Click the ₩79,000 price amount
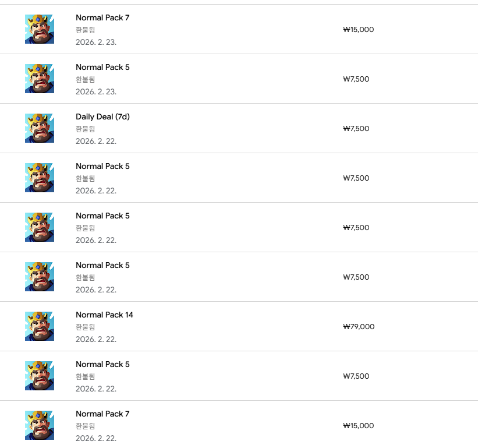 tap(359, 327)
